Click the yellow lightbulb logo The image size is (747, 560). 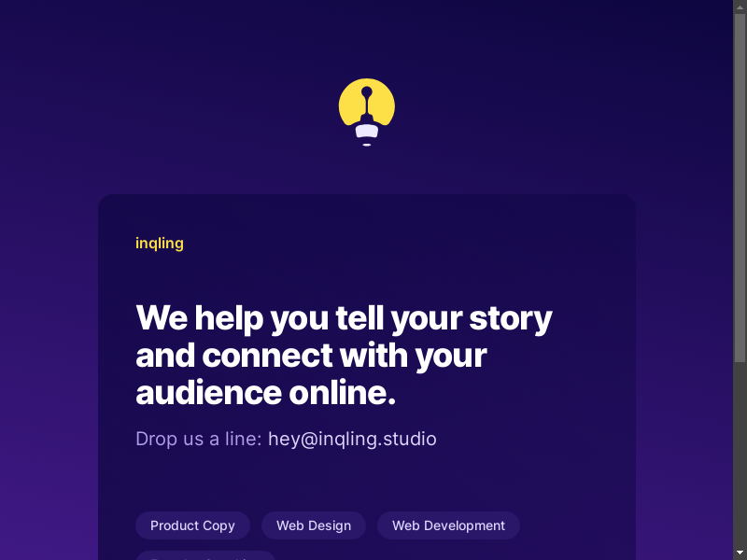click(x=366, y=112)
